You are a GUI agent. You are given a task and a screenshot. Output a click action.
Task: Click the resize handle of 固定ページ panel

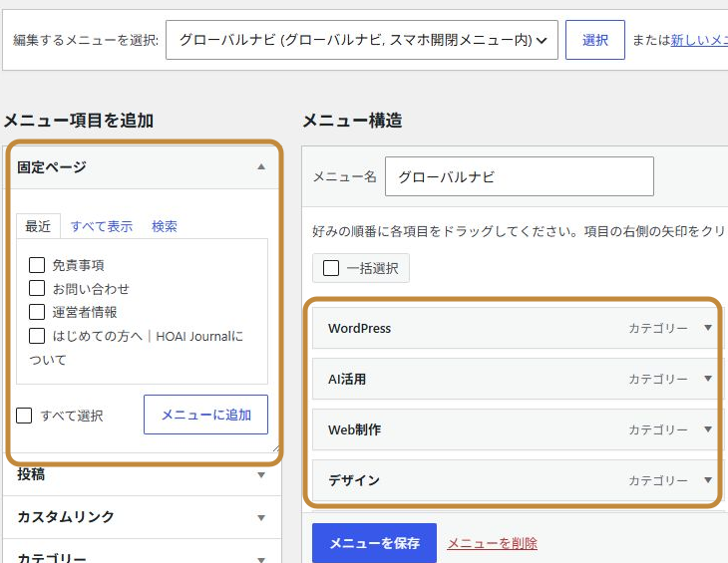click(x=276, y=448)
